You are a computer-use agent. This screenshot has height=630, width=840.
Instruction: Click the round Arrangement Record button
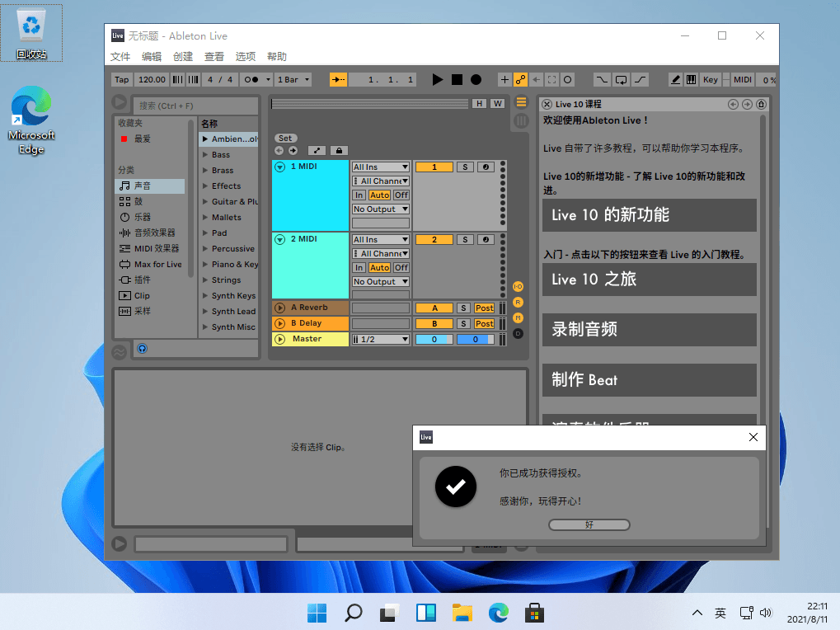[x=476, y=80]
